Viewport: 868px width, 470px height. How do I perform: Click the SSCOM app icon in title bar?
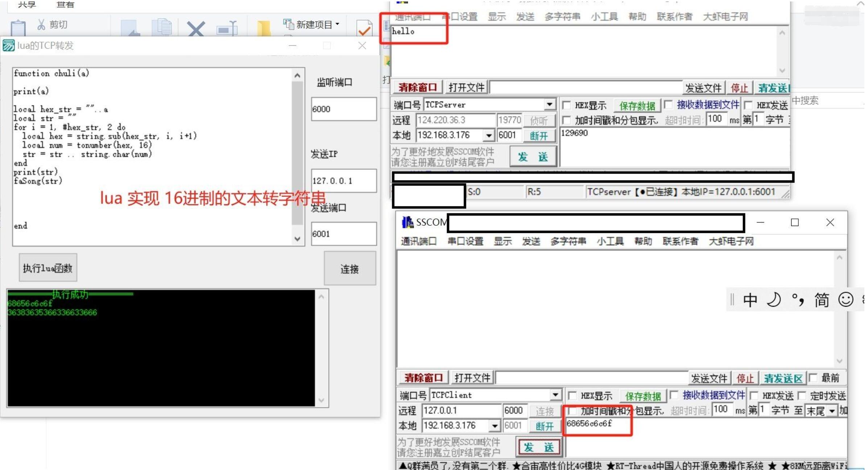point(408,222)
